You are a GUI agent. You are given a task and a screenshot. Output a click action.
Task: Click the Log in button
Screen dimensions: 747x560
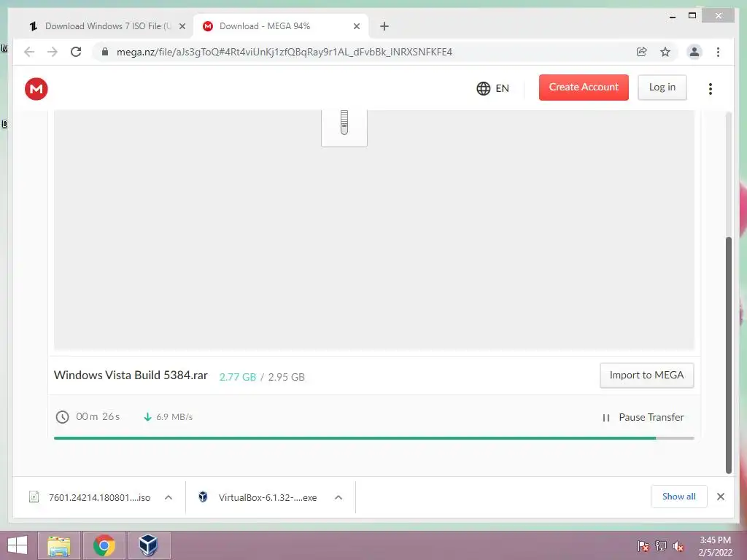pyautogui.click(x=662, y=87)
